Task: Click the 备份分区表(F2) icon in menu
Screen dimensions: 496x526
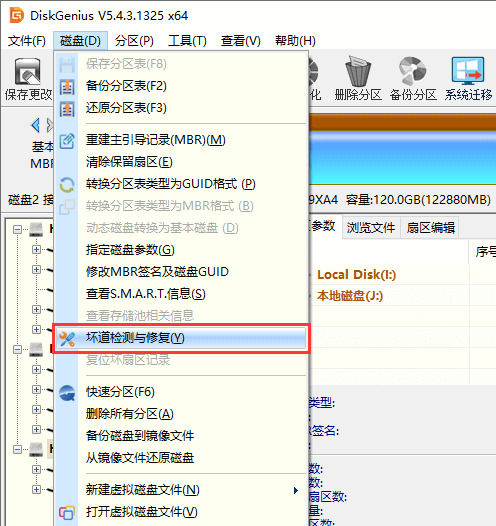Action: pyautogui.click(x=67, y=87)
